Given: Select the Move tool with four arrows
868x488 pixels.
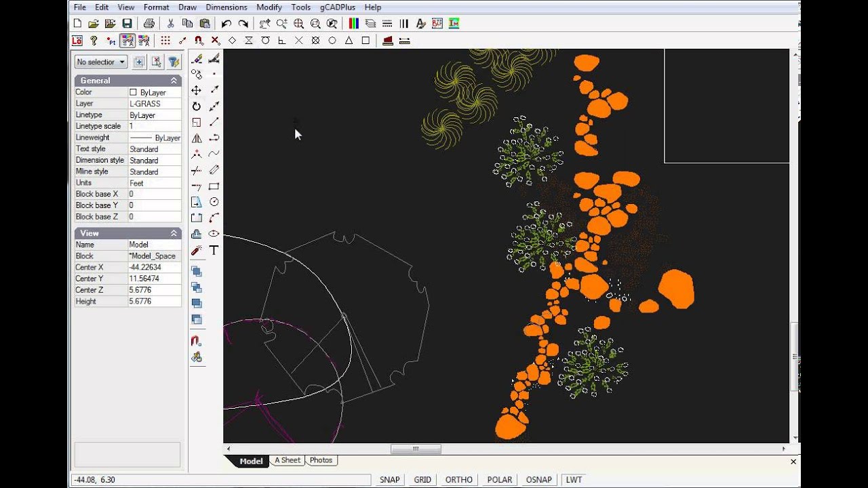Looking at the screenshot, I should tap(197, 90).
